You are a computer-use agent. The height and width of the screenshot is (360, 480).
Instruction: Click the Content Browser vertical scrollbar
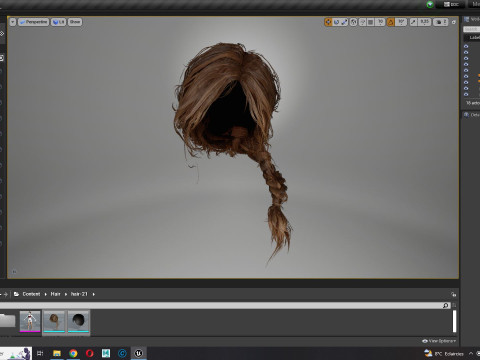point(454,321)
